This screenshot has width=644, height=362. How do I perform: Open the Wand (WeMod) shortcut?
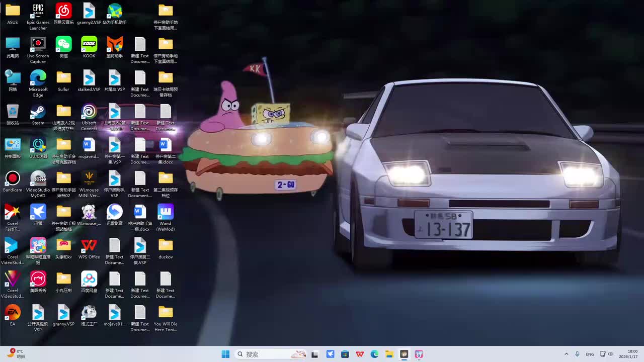tap(166, 218)
